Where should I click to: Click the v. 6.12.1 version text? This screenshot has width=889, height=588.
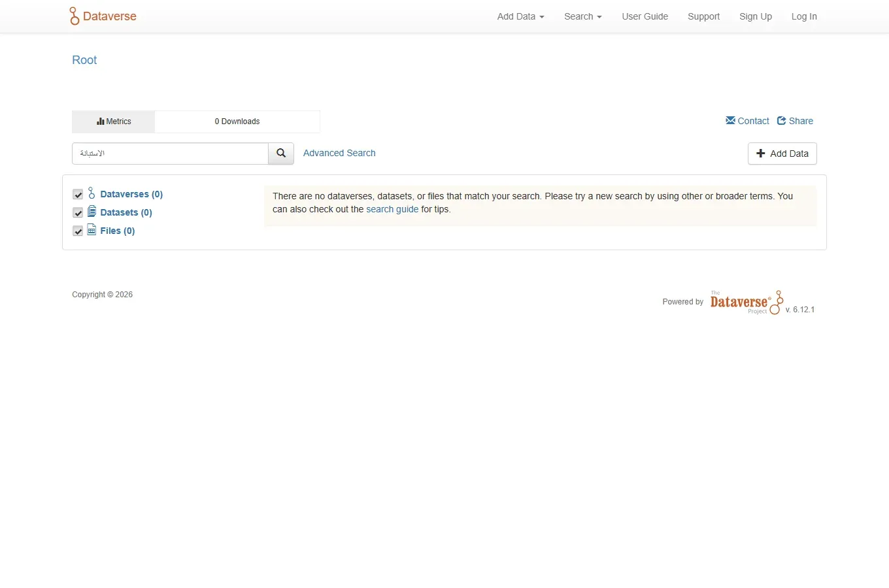pyautogui.click(x=800, y=310)
